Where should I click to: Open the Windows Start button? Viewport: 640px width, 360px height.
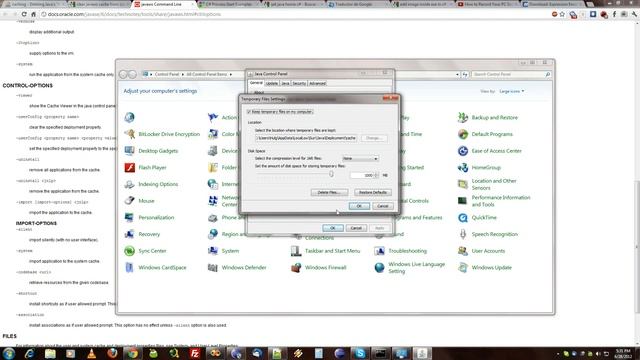pyautogui.click(x=9, y=353)
